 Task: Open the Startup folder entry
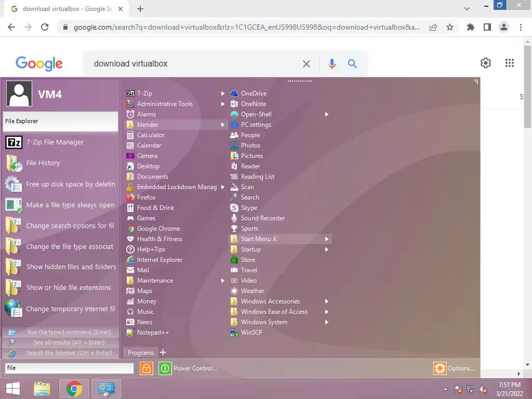(280, 249)
